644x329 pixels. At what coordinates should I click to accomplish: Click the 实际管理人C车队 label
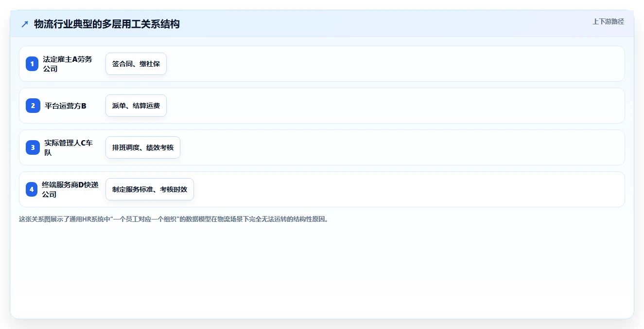click(68, 147)
